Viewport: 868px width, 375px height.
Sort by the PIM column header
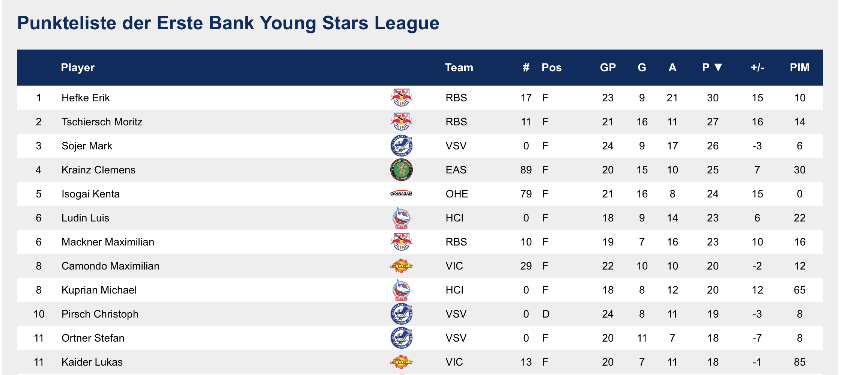(x=799, y=68)
